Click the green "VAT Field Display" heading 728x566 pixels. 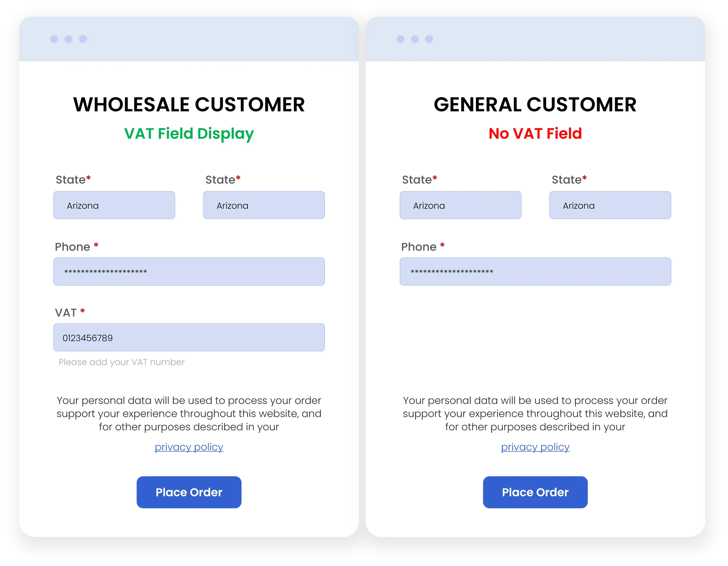coord(189,134)
